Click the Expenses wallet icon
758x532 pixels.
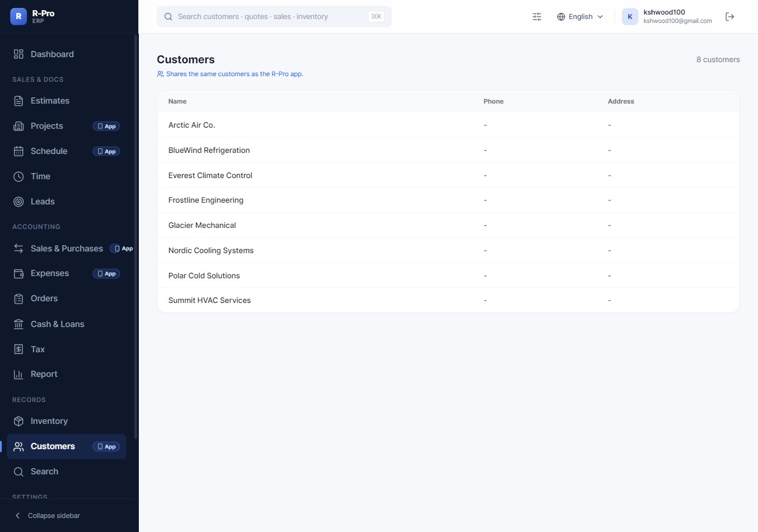click(18, 273)
